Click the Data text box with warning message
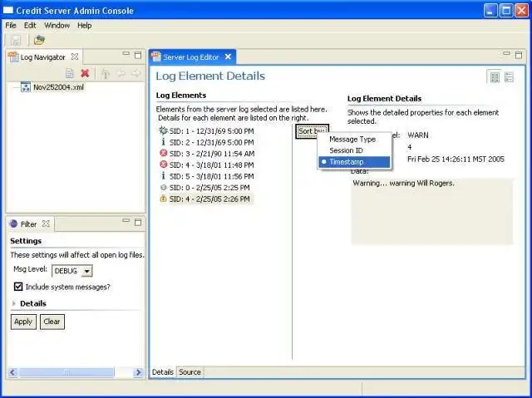This screenshot has width=532, height=398. 432,212
